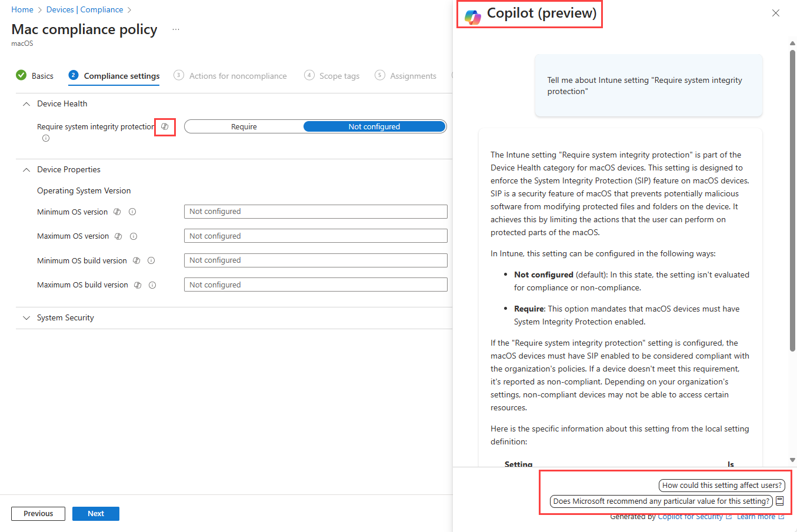Click the Copilot panel scrollbar thumb
797x532 pixels.
pyautogui.click(x=792, y=200)
